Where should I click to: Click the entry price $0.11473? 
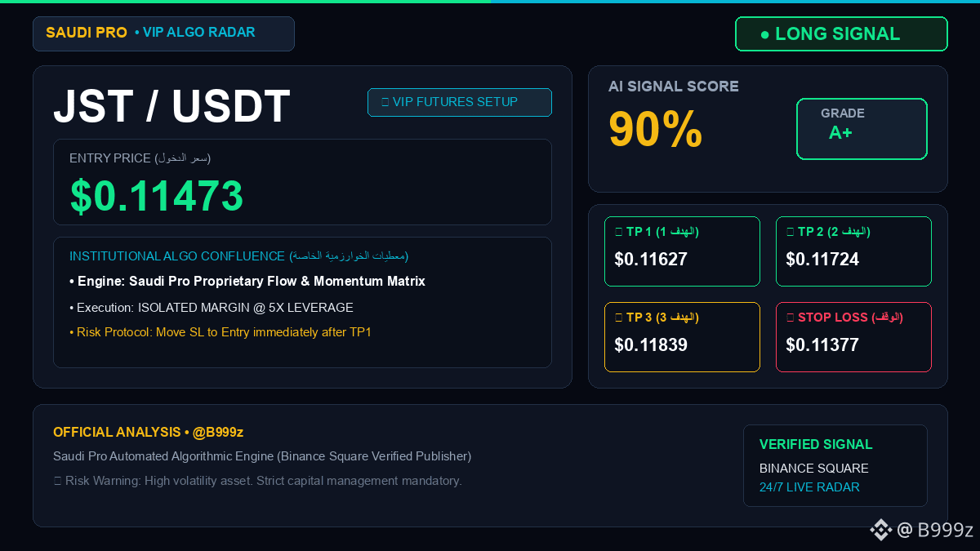157,196
